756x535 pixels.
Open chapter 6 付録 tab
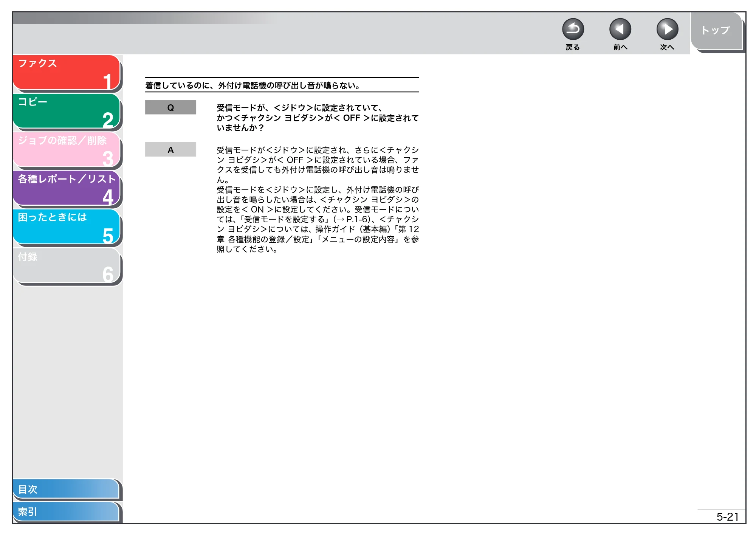coord(67,265)
